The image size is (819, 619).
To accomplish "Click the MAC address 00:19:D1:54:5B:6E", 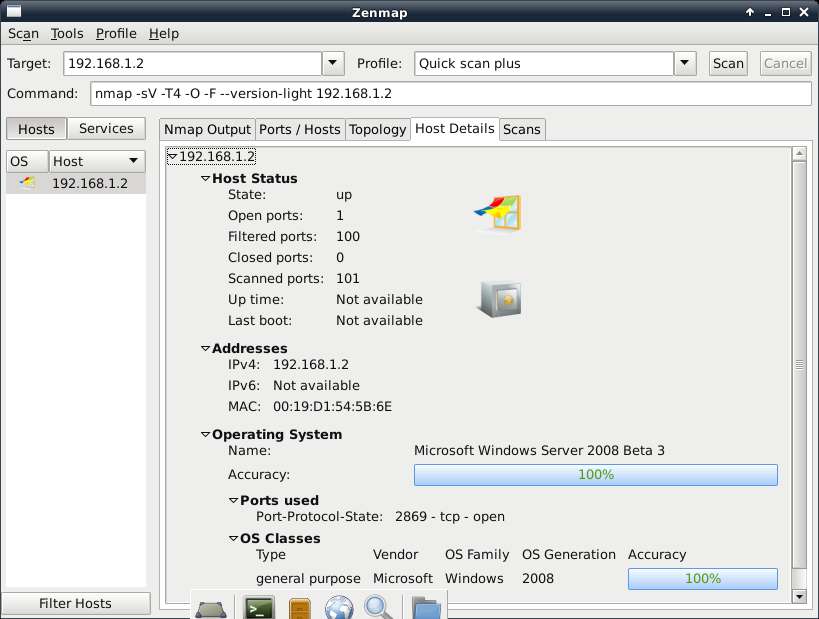I will (x=332, y=406).
